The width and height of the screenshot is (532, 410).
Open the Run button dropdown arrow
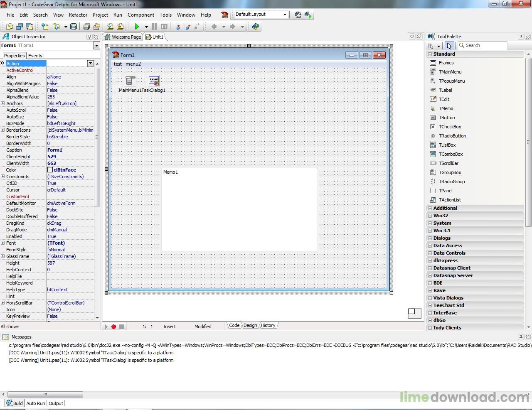146,27
